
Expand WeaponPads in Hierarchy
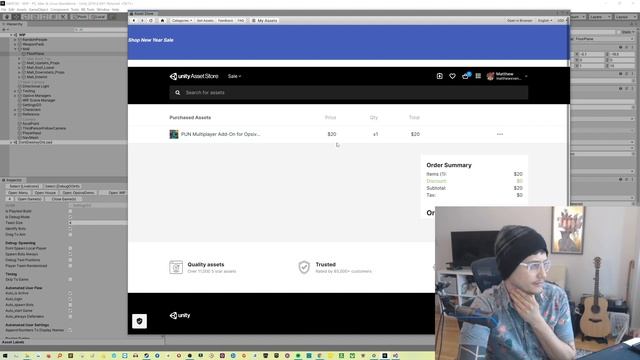click(15, 44)
